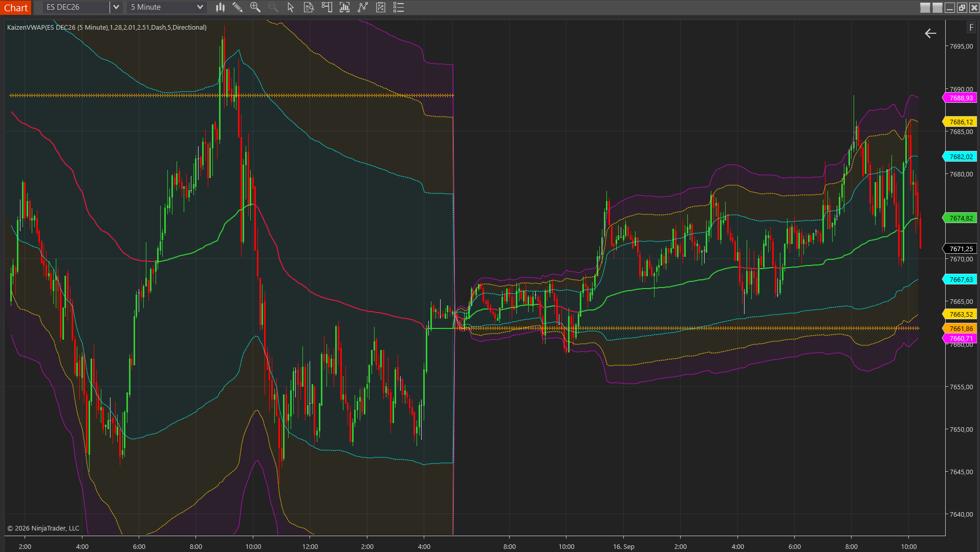Select the orange Chart tab
The height and width of the screenshot is (552, 980).
[x=16, y=8]
